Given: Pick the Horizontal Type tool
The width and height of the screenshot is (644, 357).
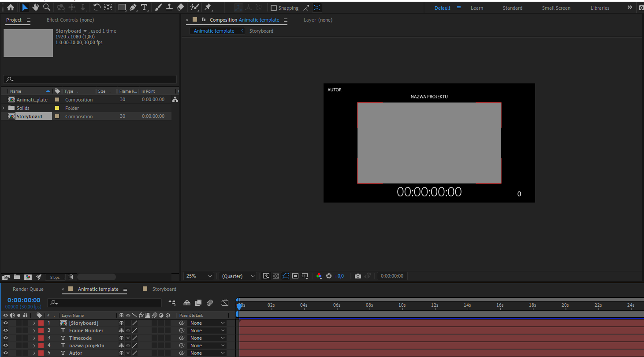Looking at the screenshot, I should (144, 8).
